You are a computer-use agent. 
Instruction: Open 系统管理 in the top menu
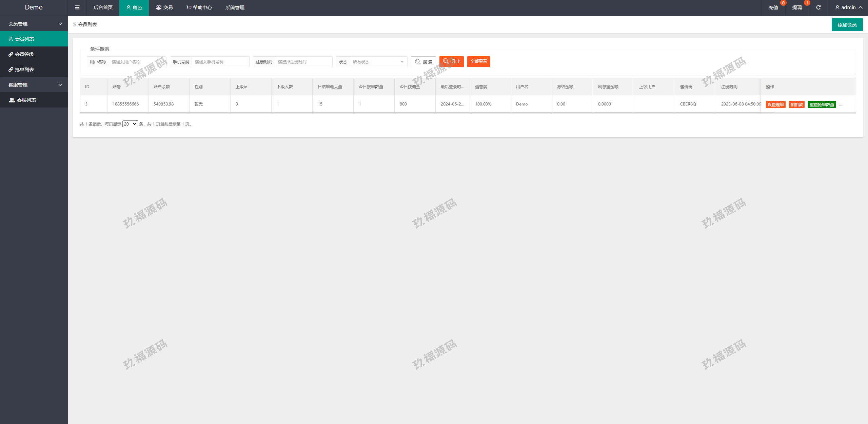(x=235, y=7)
